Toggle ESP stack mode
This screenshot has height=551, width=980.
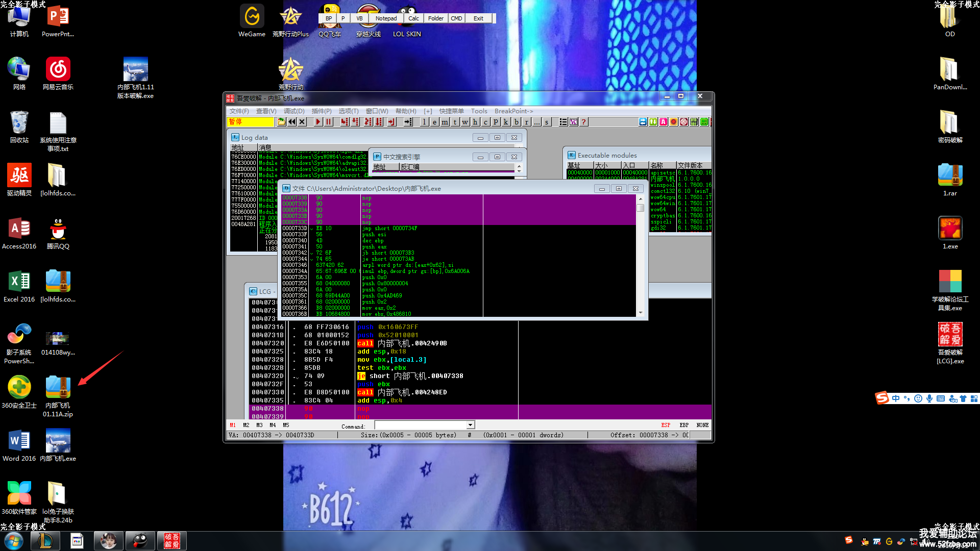pyautogui.click(x=666, y=425)
